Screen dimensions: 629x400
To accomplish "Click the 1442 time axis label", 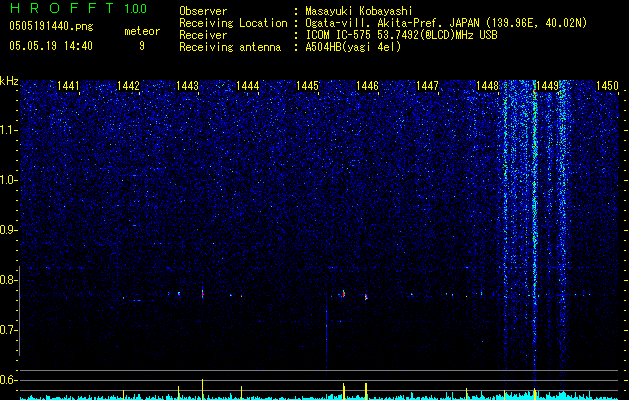I will [x=128, y=85].
